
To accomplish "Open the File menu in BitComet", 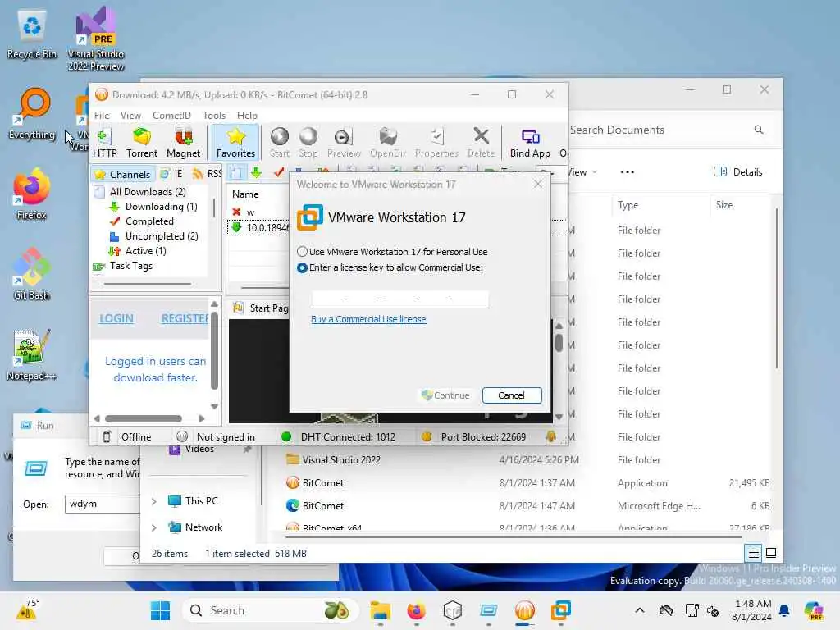I will click(x=102, y=115).
